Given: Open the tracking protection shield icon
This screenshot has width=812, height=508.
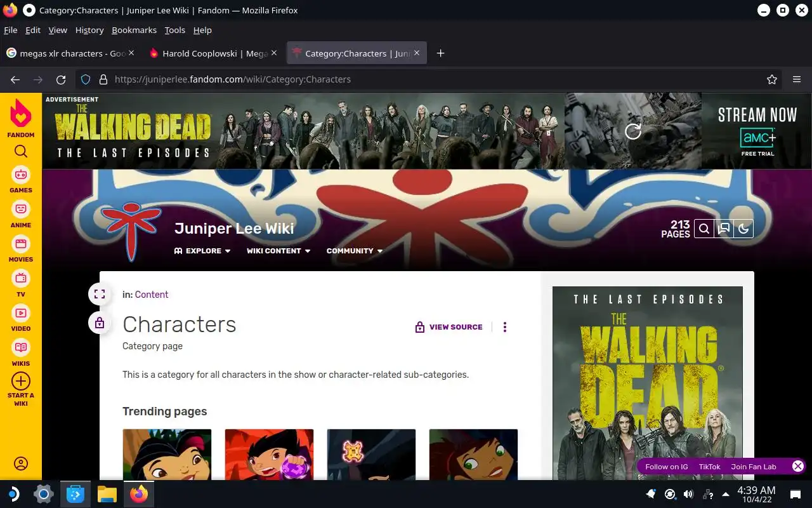Looking at the screenshot, I should 86,79.
